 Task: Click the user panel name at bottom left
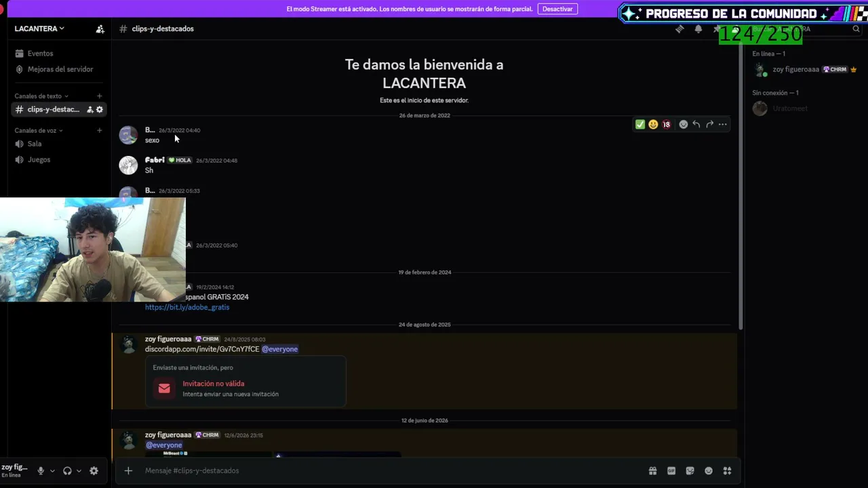tap(14, 468)
